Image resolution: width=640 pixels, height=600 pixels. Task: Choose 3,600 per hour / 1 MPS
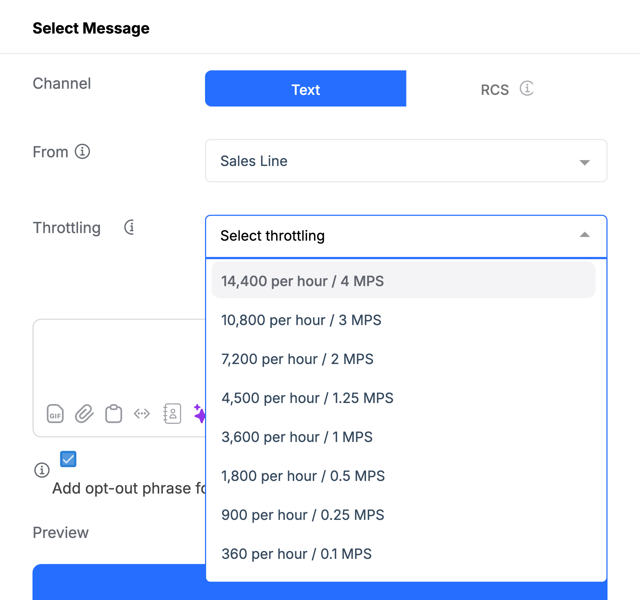click(403, 437)
